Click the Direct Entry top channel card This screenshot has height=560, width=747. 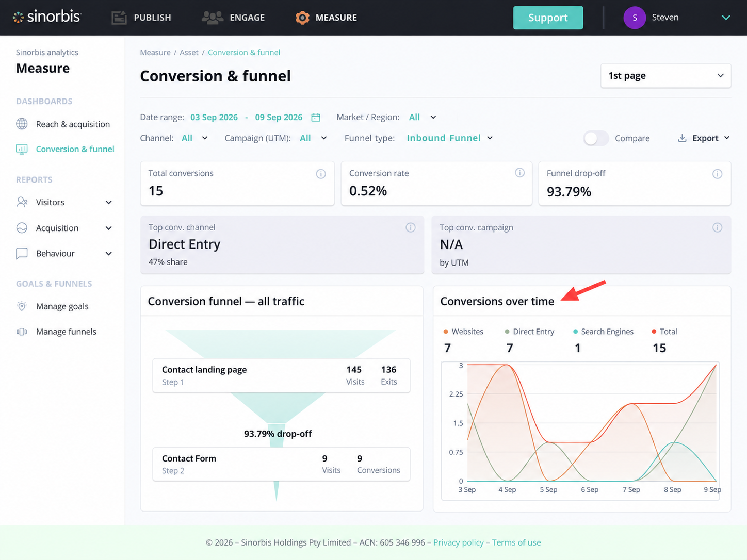282,244
